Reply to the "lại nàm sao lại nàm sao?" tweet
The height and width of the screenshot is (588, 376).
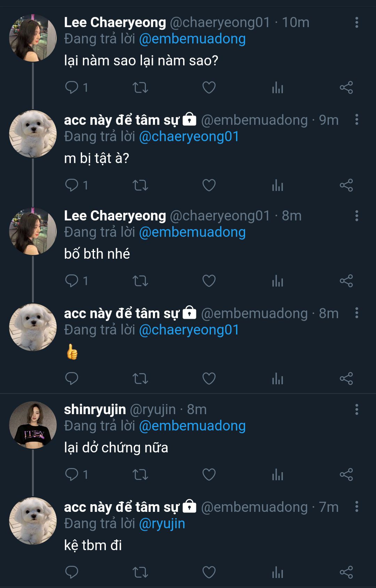[72, 87]
